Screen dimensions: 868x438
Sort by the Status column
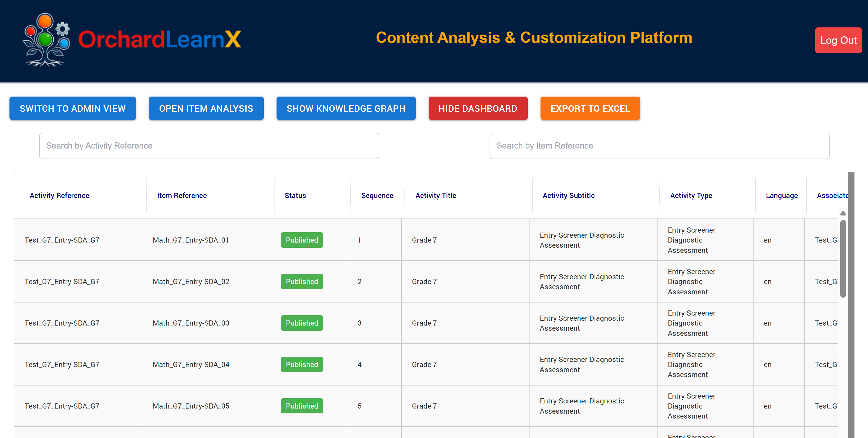point(295,195)
